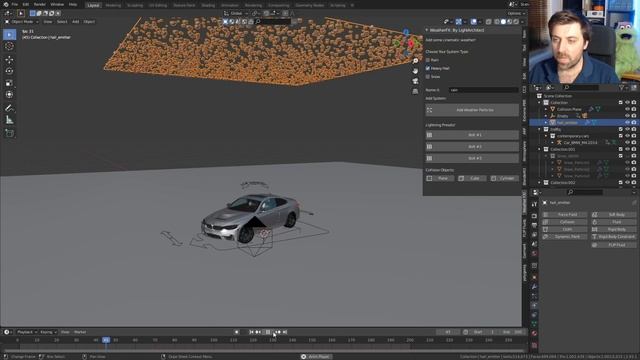
Task: Open the Modifier wrench properties tab
Action: pos(534,287)
